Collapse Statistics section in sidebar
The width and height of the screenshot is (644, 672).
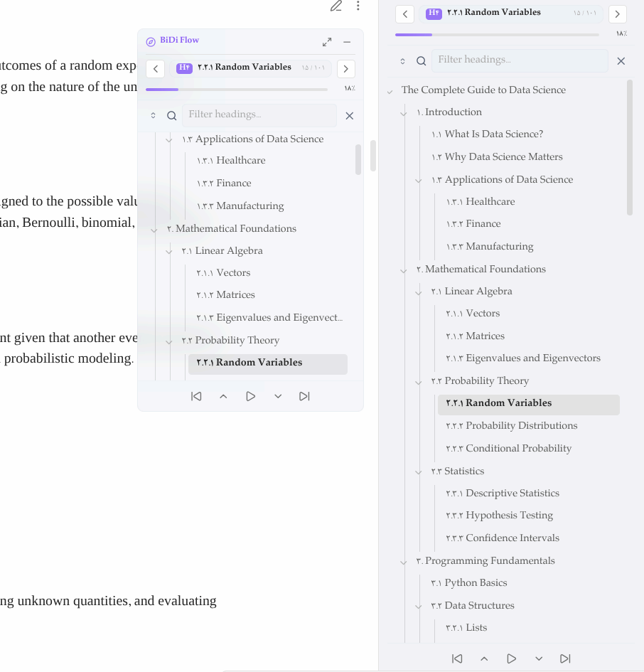(x=419, y=472)
